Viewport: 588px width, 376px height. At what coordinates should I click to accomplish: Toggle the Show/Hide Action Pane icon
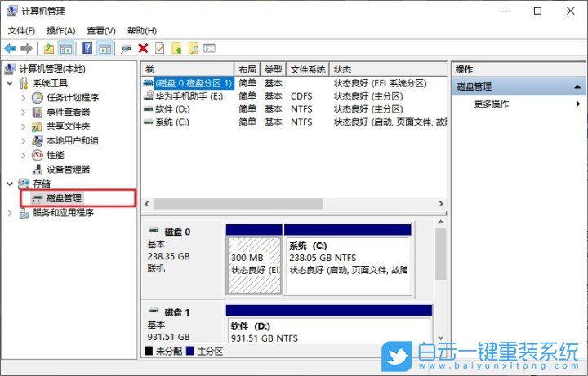pos(105,48)
